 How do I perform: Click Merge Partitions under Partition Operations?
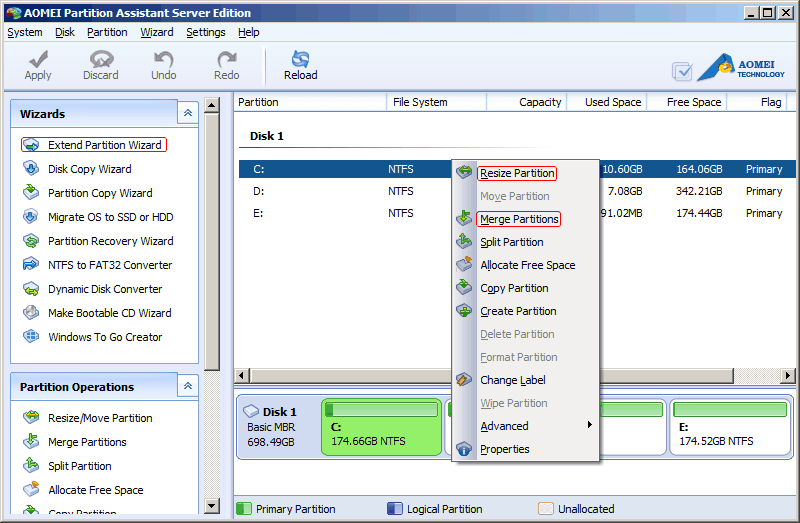[87, 442]
